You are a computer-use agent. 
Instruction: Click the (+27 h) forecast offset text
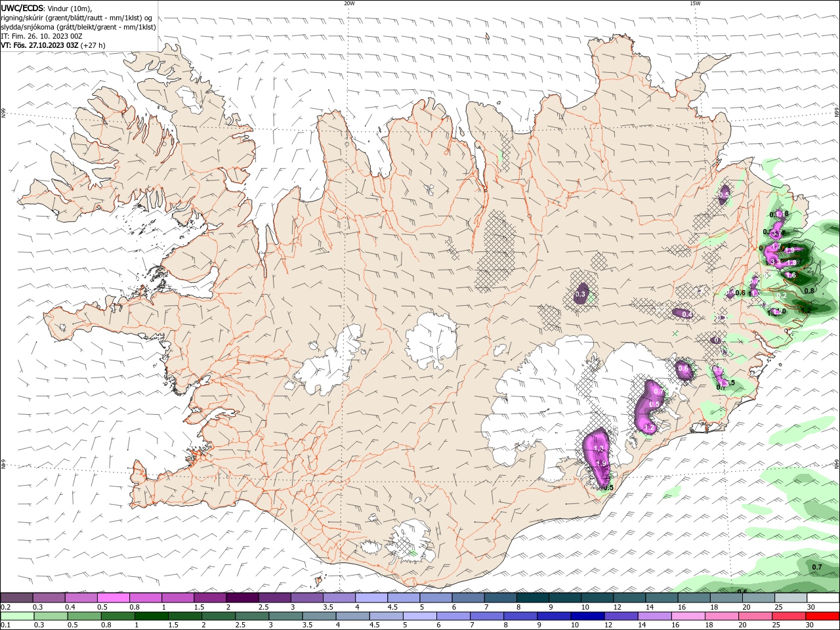point(93,45)
